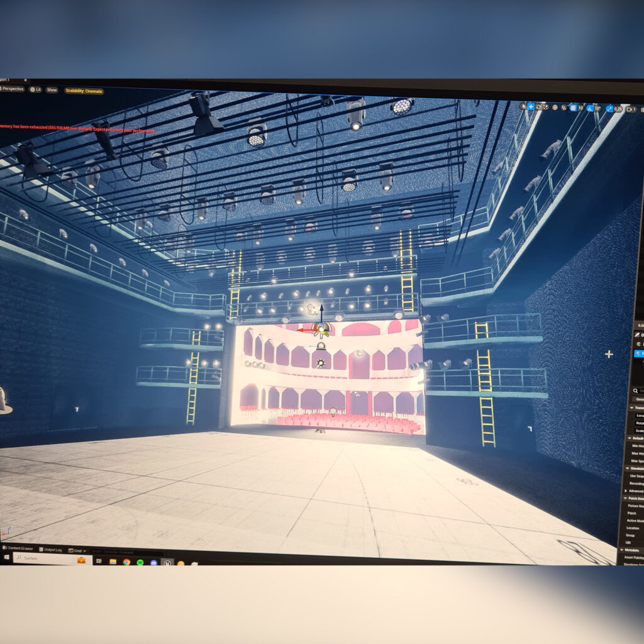The image size is (644, 644).
Task: Toggle rotation angle snapping
Action: [x=590, y=108]
